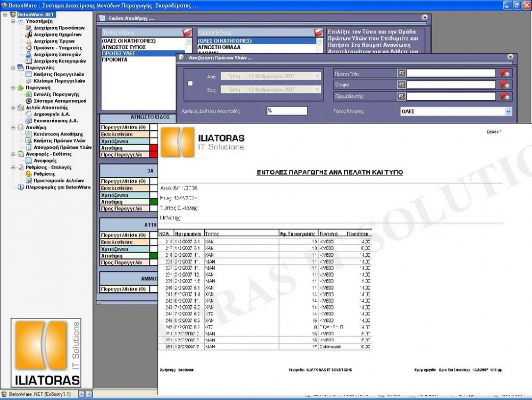
Task: Click the Δημιουργία Δ.Α. icon
Action: click(x=29, y=114)
